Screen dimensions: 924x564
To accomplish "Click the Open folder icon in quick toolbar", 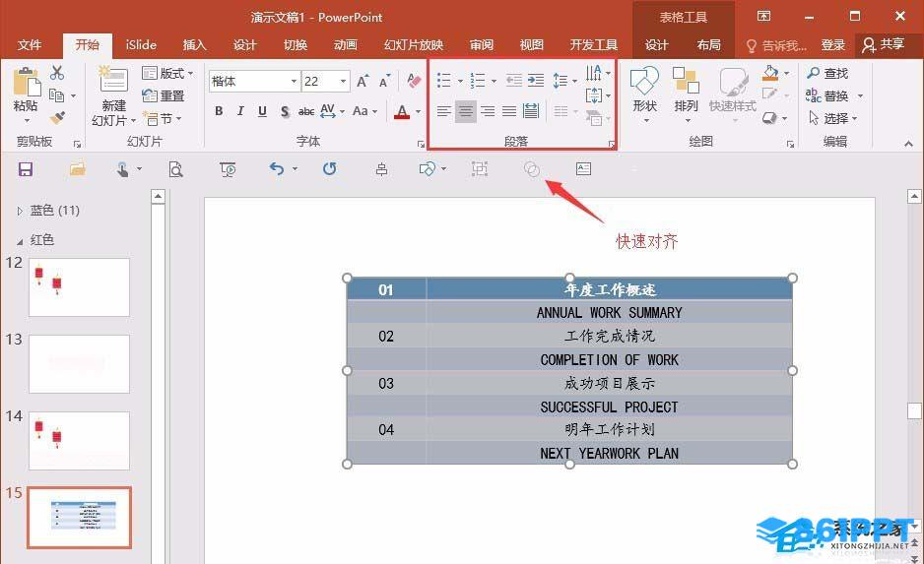I will point(77,169).
